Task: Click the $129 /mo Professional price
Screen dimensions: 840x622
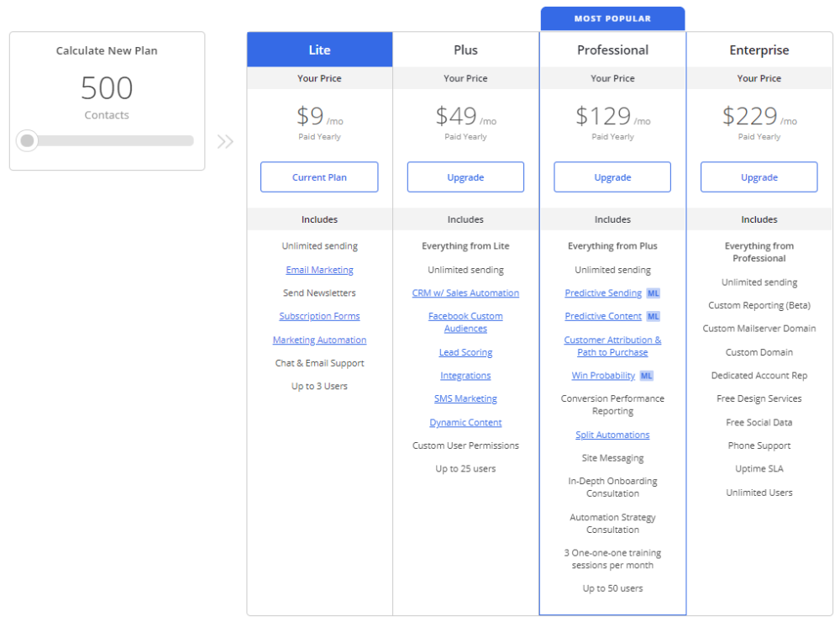Action: click(x=612, y=116)
